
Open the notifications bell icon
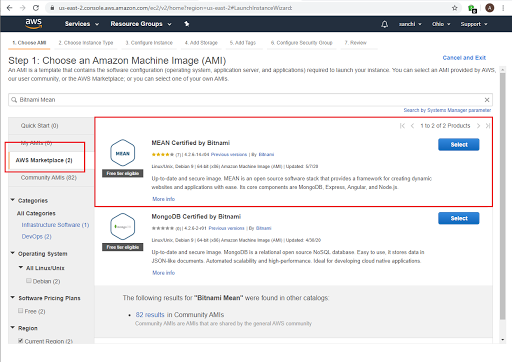(x=384, y=24)
